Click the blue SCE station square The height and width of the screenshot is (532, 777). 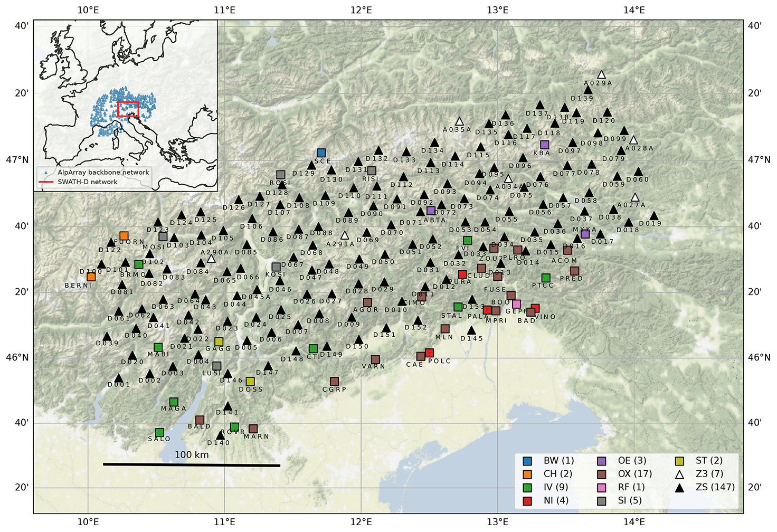(321, 153)
